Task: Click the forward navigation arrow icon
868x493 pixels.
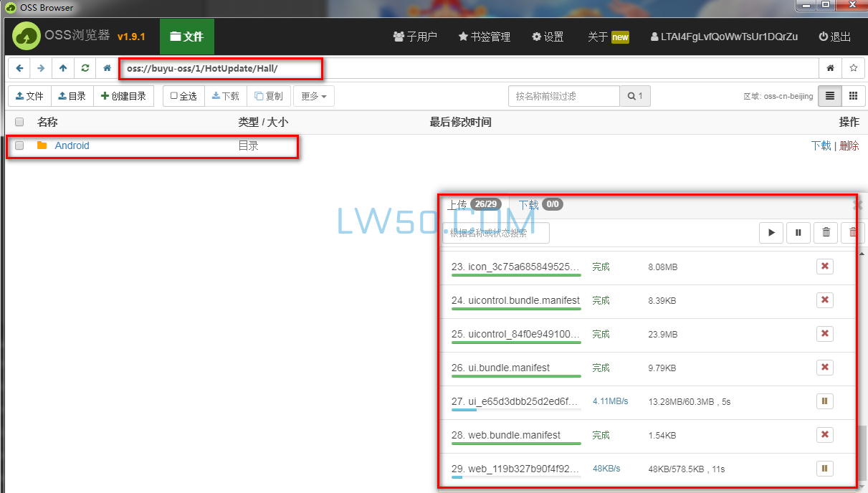Action: [x=41, y=69]
